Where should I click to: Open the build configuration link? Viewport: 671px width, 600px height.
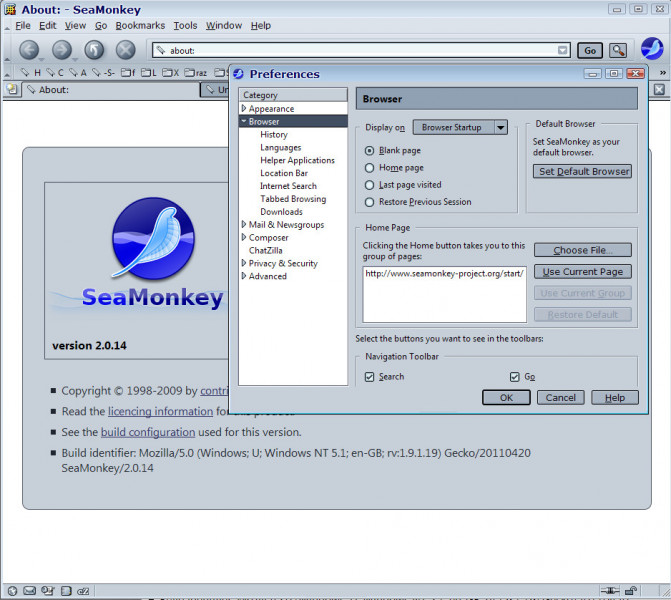pyautogui.click(x=148, y=432)
